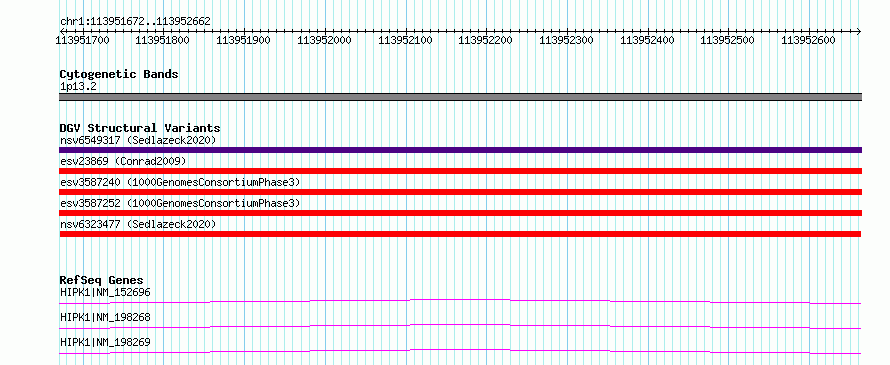Click ruler position 113952000
The height and width of the screenshot is (365, 890).
(x=325, y=40)
